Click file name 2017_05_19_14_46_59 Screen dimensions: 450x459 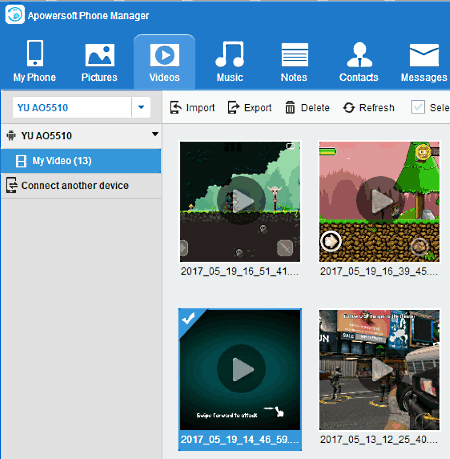coord(240,440)
